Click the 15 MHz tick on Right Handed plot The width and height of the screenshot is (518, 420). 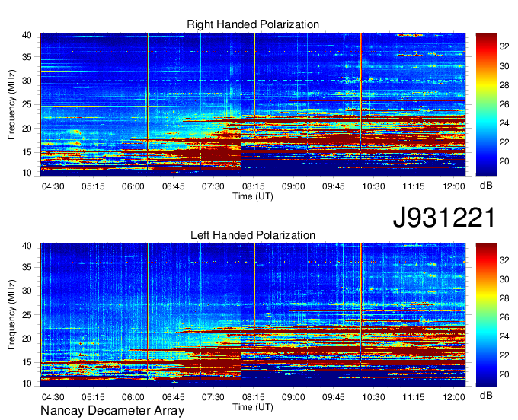point(27,152)
